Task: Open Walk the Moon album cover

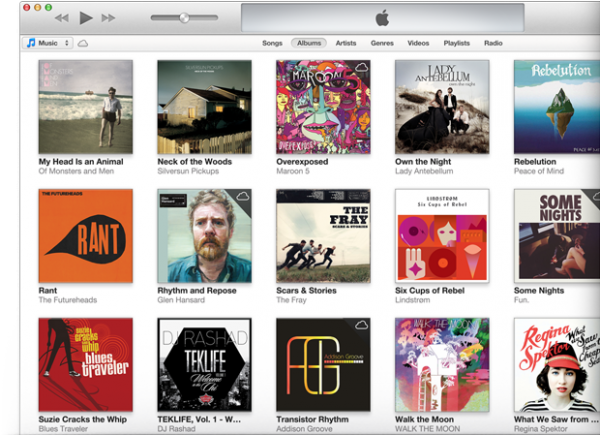Action: [442, 365]
